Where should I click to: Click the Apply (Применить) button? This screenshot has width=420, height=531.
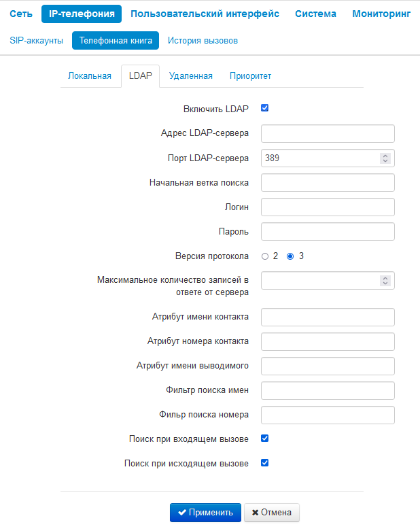click(205, 513)
